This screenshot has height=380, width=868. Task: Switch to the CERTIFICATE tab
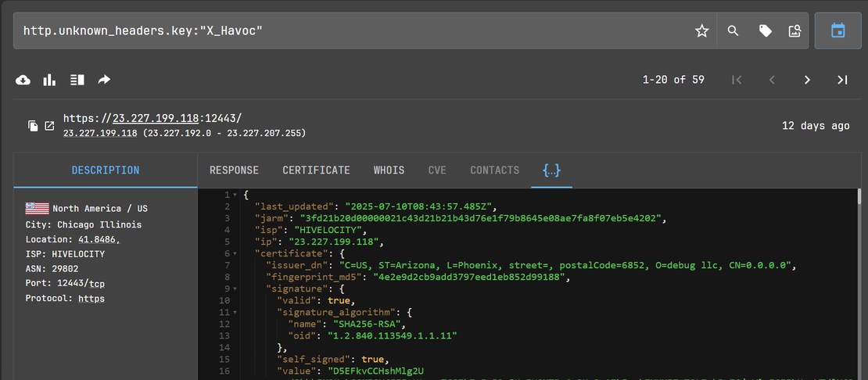point(316,170)
